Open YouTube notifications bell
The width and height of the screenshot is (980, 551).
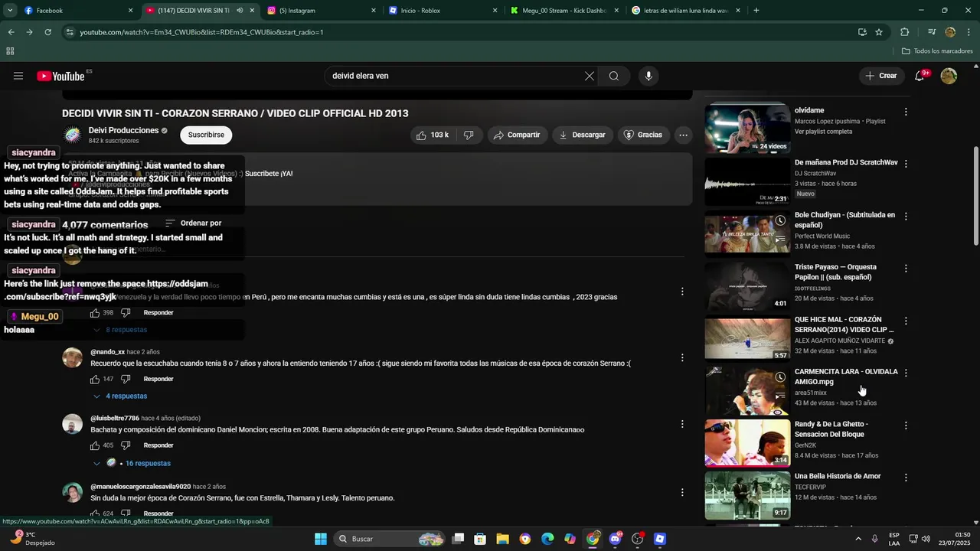(920, 76)
